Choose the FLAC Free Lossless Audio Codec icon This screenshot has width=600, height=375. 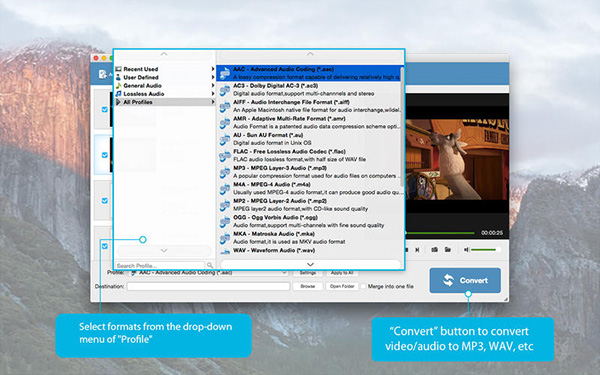click(x=225, y=156)
